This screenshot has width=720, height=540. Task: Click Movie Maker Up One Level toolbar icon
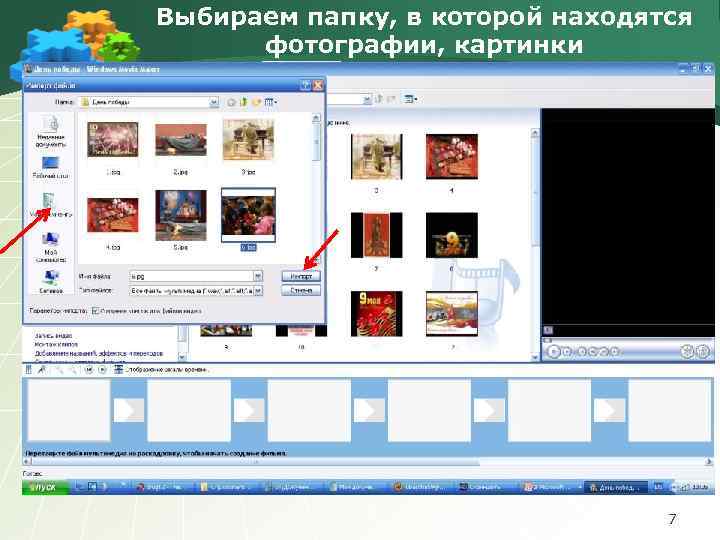[379, 99]
